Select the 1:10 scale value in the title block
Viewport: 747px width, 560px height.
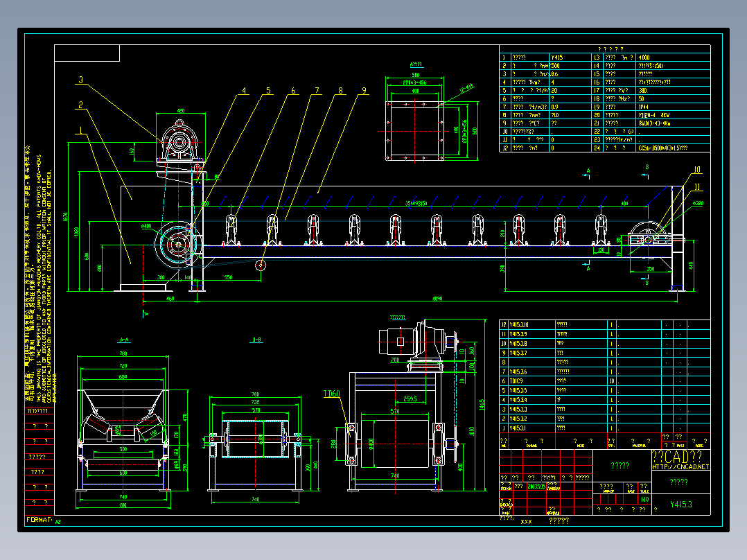[644, 500]
